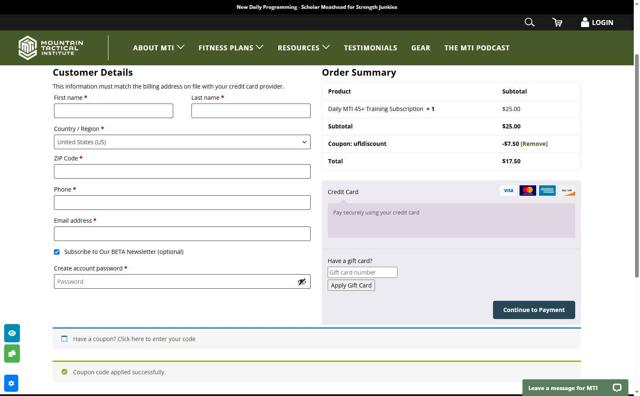This screenshot has height=396, width=640.
Task: Click the 'Coupon: ufldiscount' label
Action: click(357, 144)
